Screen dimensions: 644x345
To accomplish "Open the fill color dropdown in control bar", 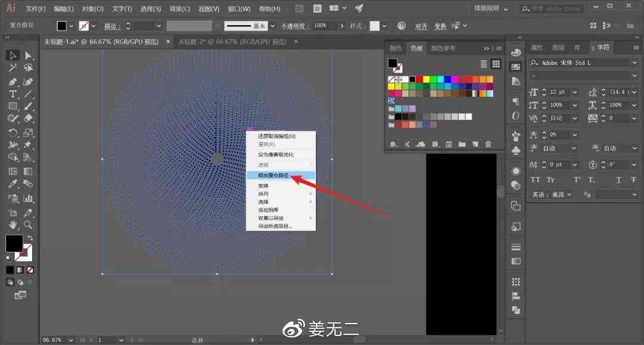I will [x=72, y=26].
